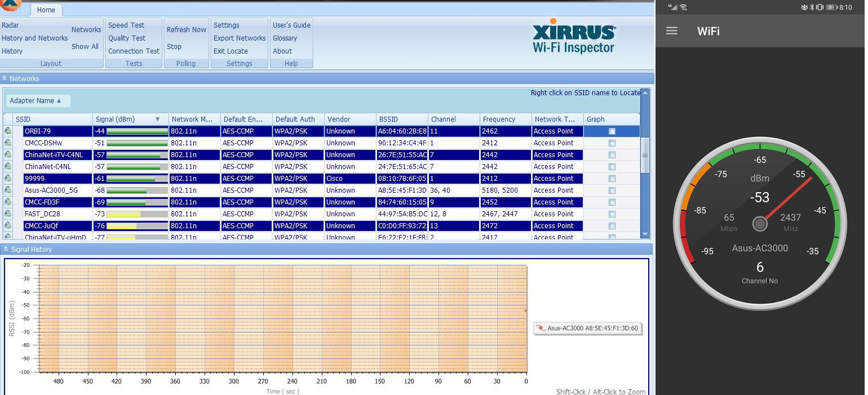This screenshot has width=868, height=395.
Task: Run the Speed Test
Action: click(126, 25)
